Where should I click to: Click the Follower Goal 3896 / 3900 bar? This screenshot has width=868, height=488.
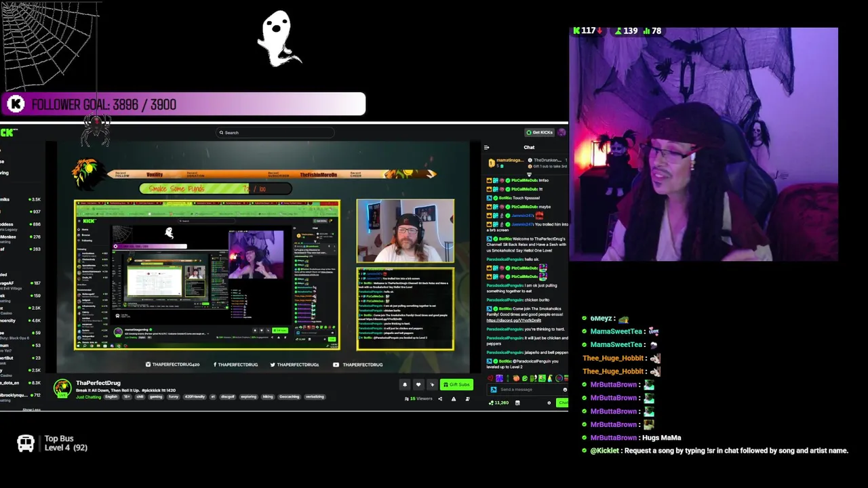pyautogui.click(x=183, y=104)
